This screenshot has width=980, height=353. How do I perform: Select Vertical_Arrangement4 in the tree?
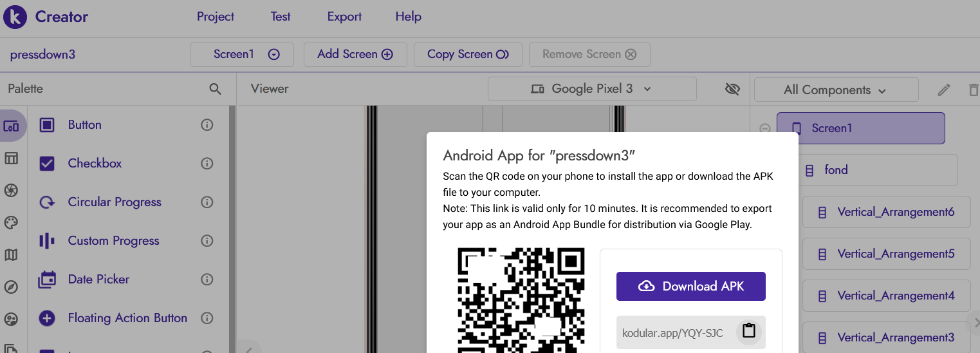(x=886, y=296)
